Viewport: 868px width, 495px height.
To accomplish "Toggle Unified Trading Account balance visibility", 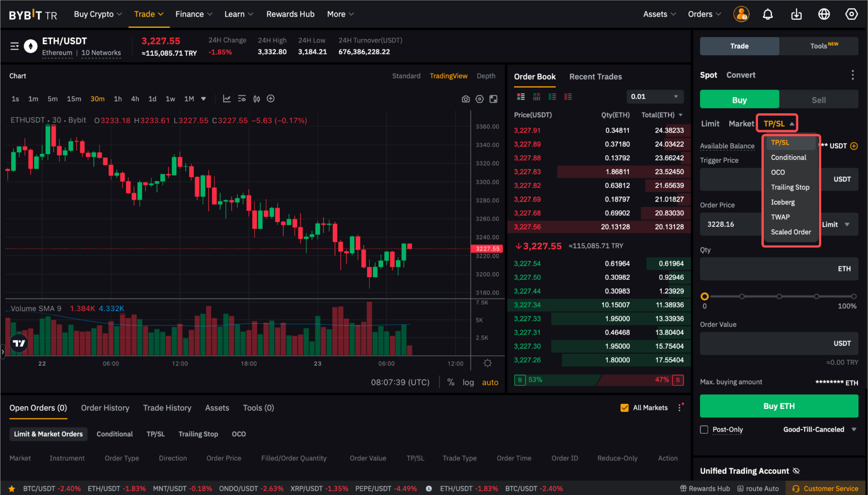I will point(796,471).
